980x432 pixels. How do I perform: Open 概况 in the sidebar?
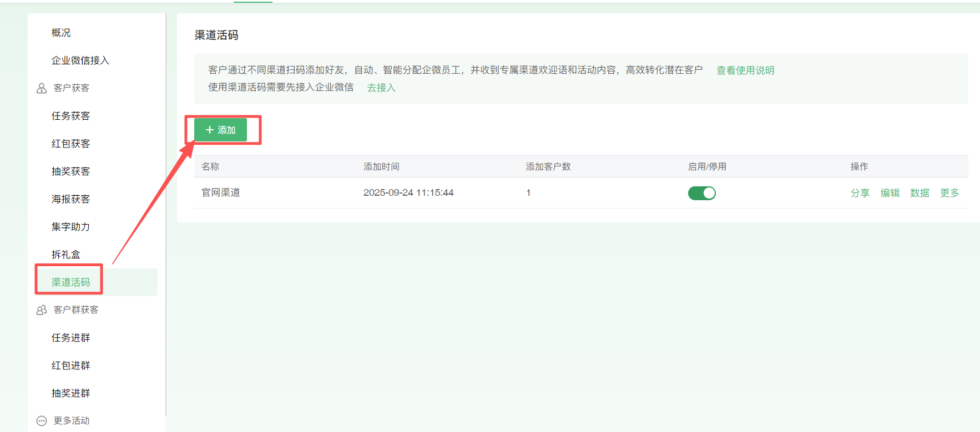pos(61,33)
